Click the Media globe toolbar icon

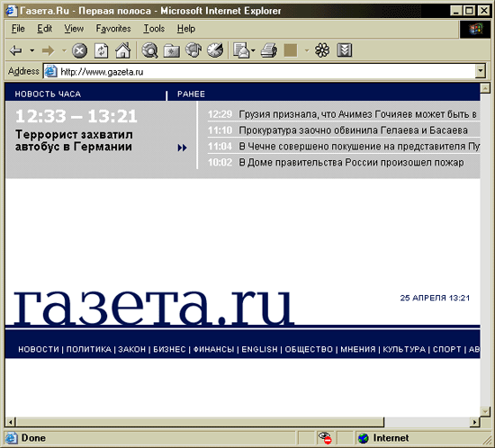(x=193, y=50)
